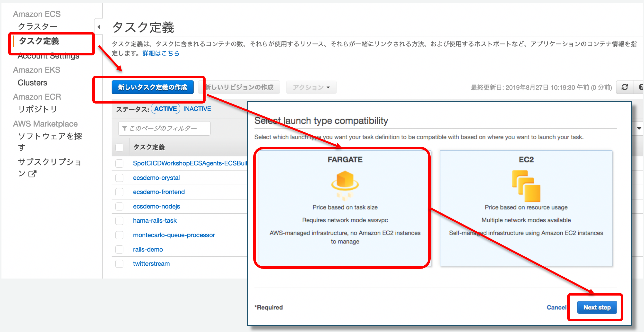Refresh the task definitions list
The image size is (644, 332).
point(625,87)
